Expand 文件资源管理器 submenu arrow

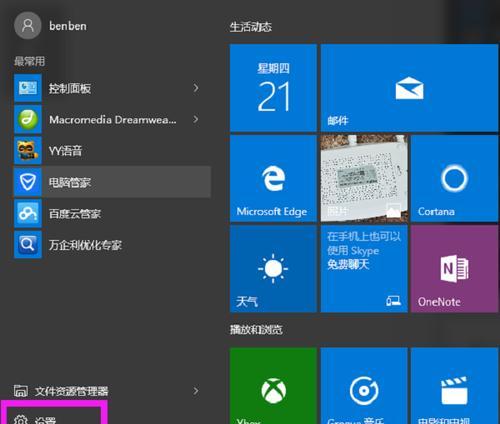click(196, 391)
